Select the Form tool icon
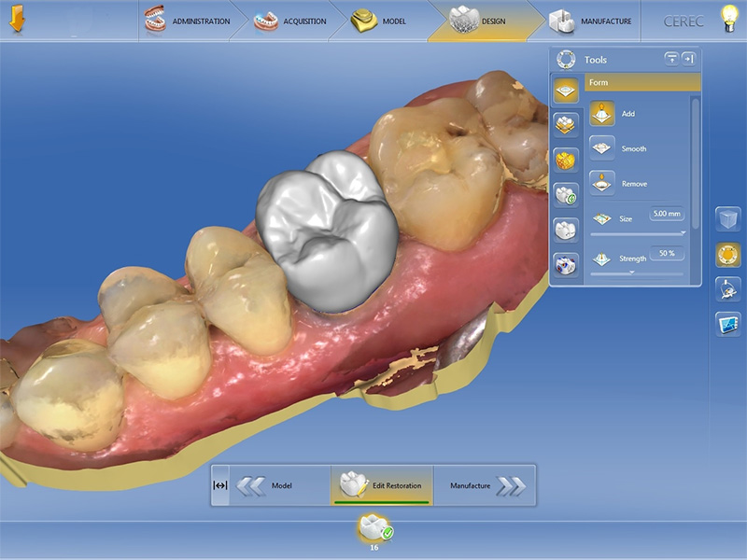Screen dimensions: 747x560 pyautogui.click(x=566, y=91)
